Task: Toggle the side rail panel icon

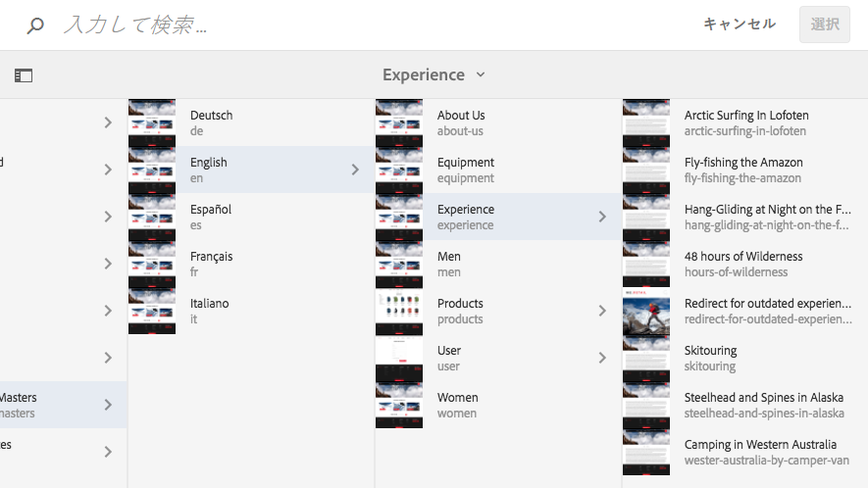Action: pyautogui.click(x=24, y=74)
